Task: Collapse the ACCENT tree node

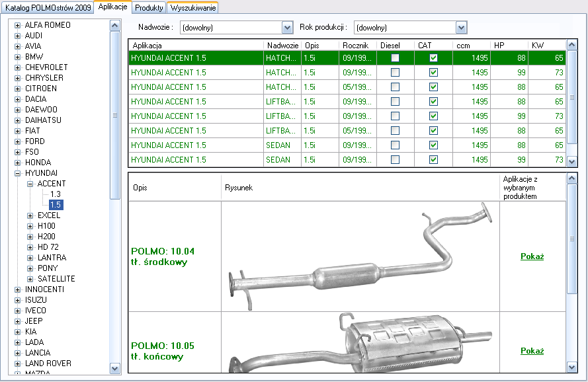Action: click(30, 184)
